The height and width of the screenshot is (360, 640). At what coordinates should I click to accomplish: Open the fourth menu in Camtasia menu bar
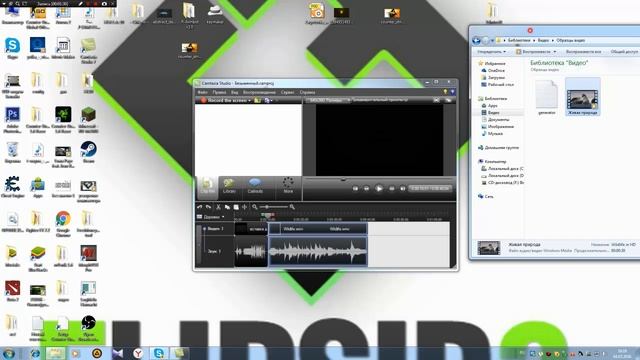click(x=259, y=92)
